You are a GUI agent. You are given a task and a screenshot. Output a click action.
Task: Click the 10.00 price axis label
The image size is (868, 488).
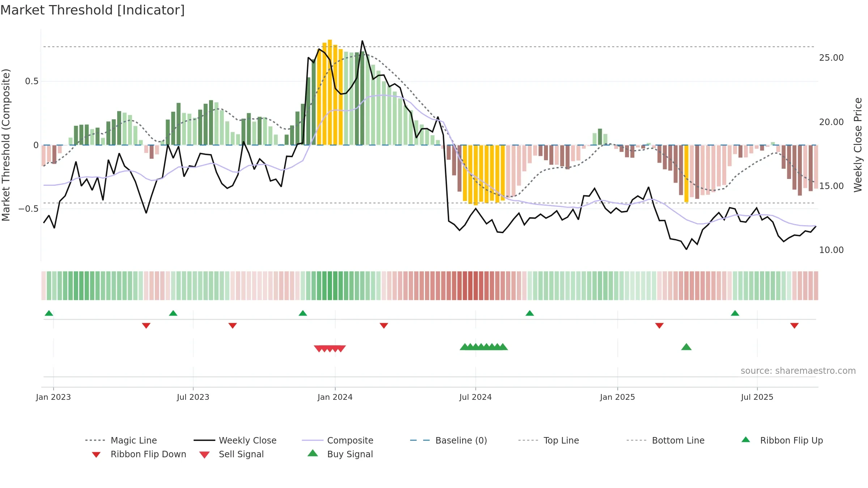(x=831, y=250)
